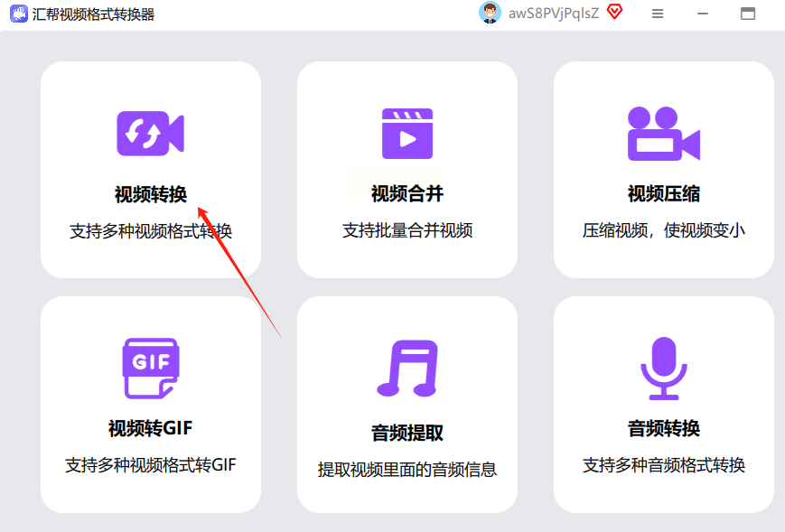Open the video compression camera icon
The height and width of the screenshot is (532, 785).
coord(664,134)
